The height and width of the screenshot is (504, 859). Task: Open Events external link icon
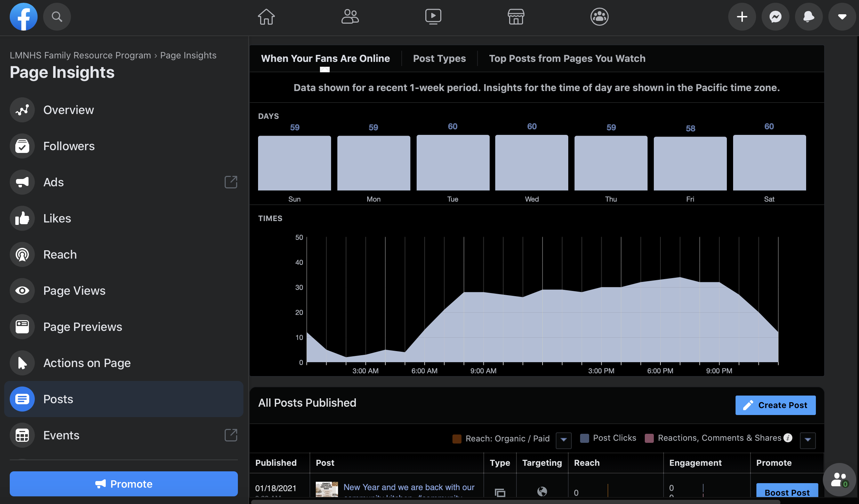coord(231,435)
